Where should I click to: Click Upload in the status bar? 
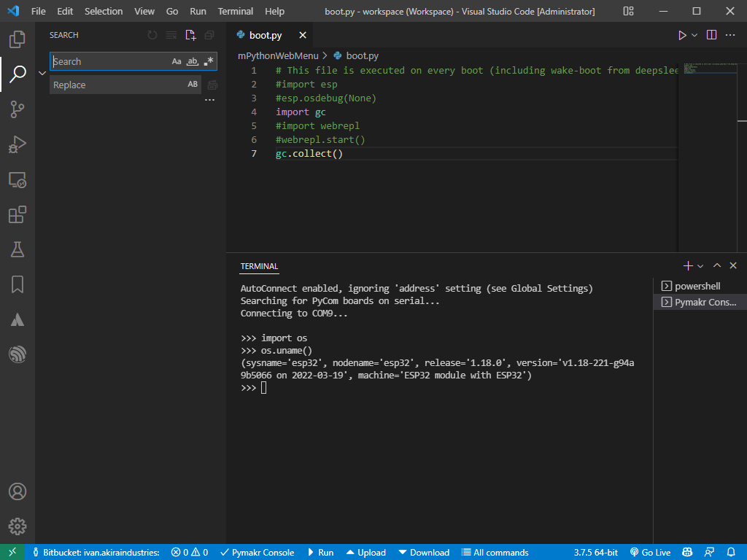coord(365,552)
